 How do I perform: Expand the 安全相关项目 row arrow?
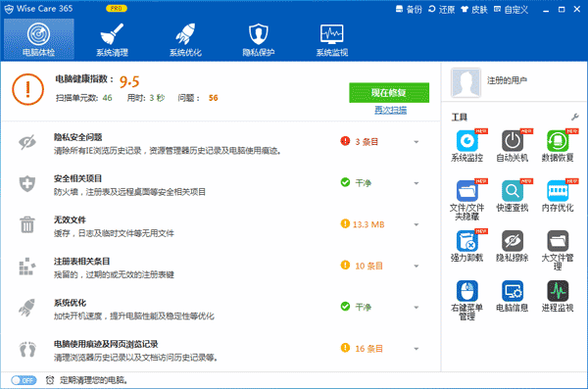416,183
